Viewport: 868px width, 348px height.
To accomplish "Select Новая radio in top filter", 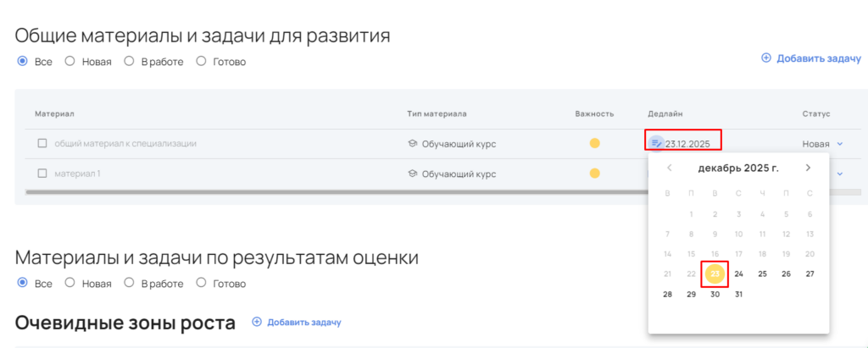I will (70, 62).
